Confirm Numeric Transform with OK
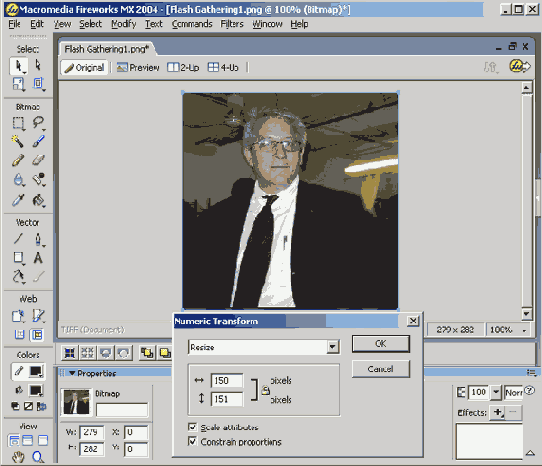This screenshot has height=466, width=542. (381, 344)
